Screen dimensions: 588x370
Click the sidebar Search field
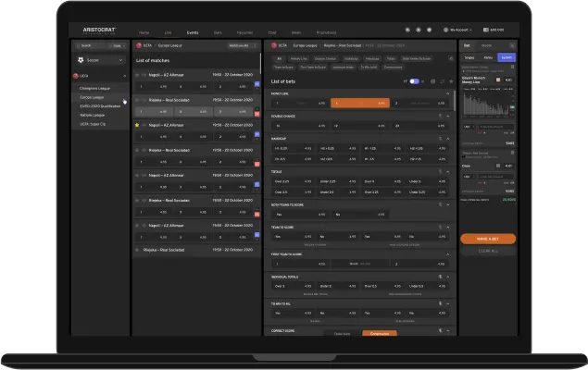tap(92, 45)
